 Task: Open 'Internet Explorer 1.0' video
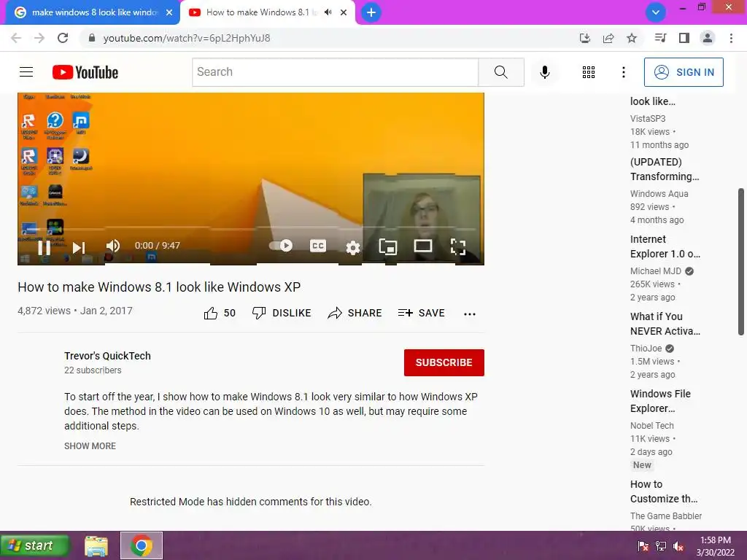[665, 246]
